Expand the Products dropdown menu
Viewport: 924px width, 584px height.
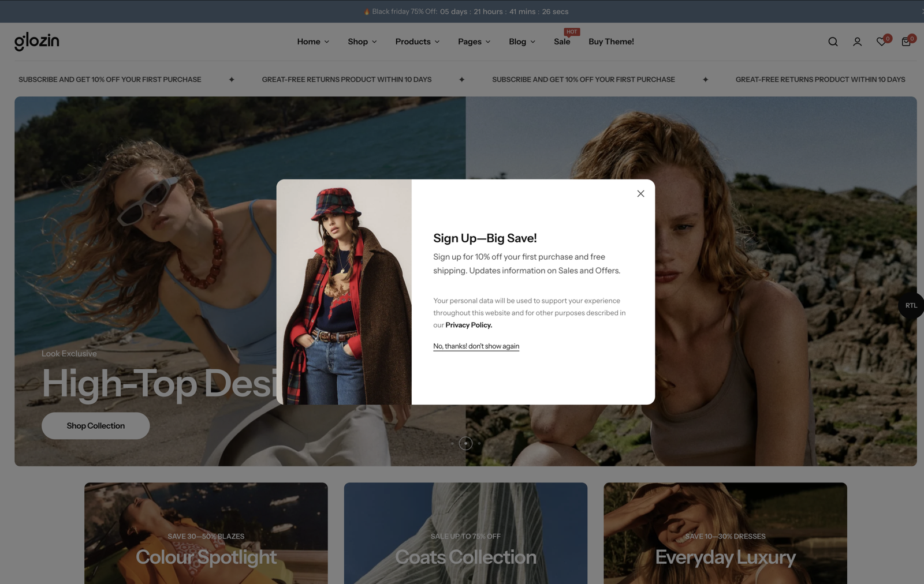click(x=417, y=42)
